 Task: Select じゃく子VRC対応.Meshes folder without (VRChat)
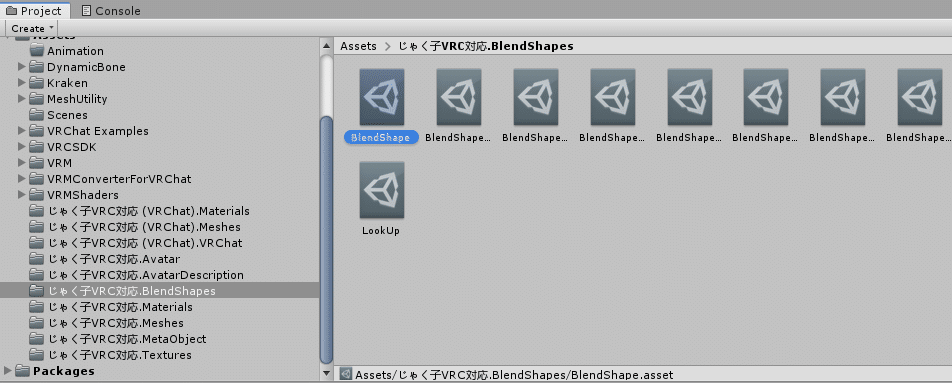pyautogui.click(x=115, y=323)
